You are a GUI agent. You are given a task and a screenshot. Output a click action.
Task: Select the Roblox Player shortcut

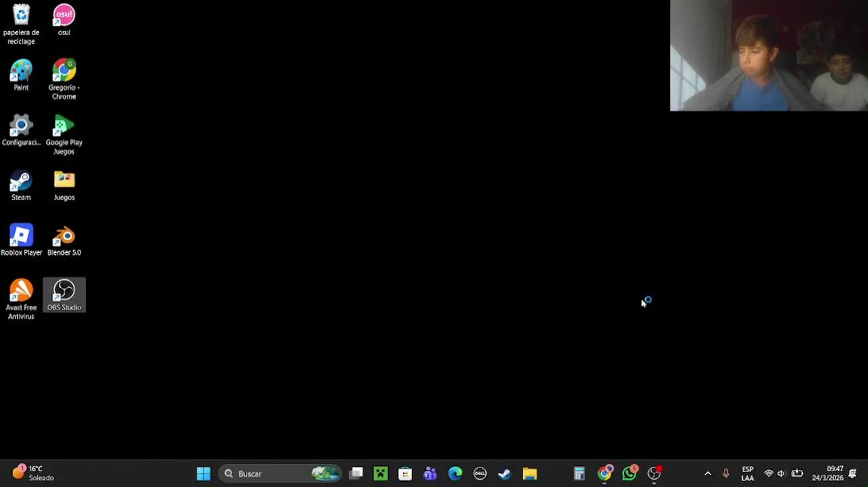(x=21, y=240)
